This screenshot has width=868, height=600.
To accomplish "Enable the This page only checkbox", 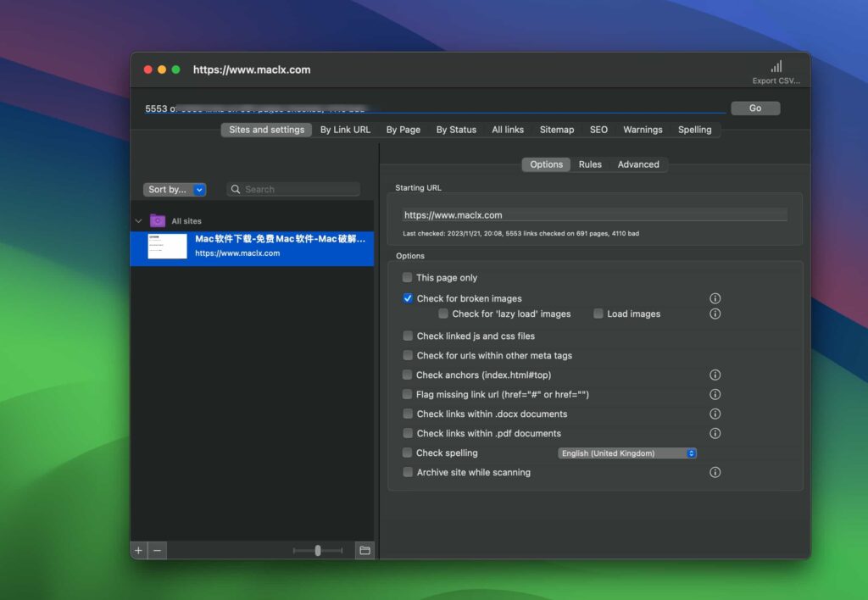I will pyautogui.click(x=408, y=277).
